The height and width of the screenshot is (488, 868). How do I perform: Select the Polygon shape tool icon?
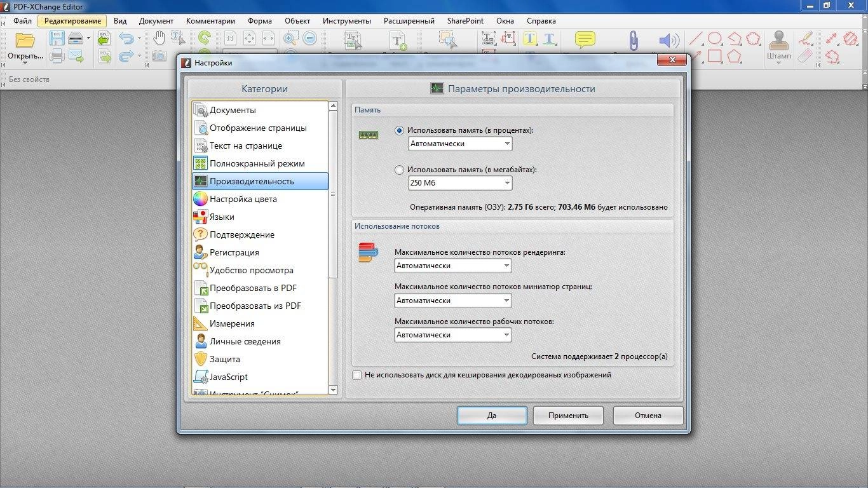[x=735, y=56]
